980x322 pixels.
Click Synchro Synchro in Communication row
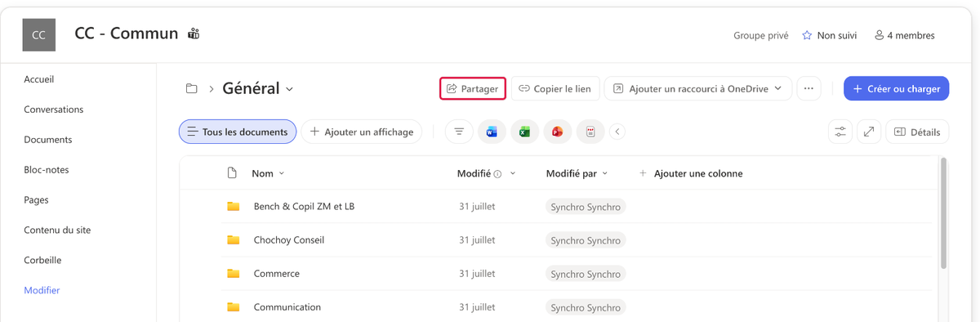(x=586, y=307)
